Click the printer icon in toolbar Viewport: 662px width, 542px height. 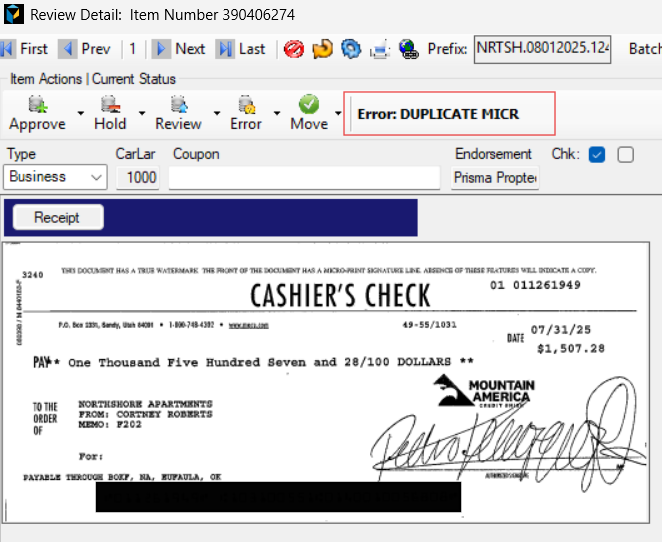(x=380, y=49)
